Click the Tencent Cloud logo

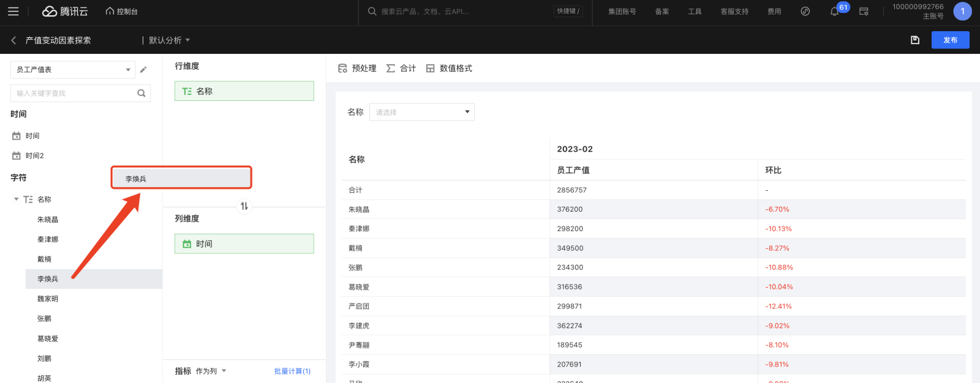click(65, 12)
